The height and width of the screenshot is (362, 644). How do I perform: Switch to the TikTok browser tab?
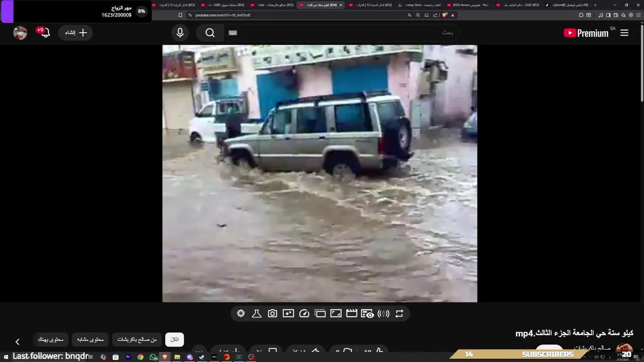coord(566,5)
